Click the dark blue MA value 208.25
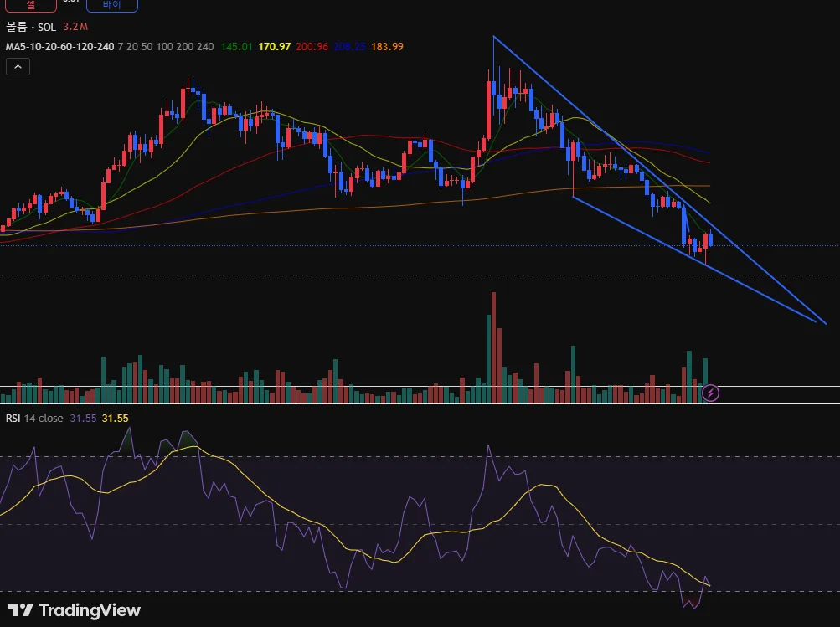Image resolution: width=840 pixels, height=627 pixels. tap(349, 47)
